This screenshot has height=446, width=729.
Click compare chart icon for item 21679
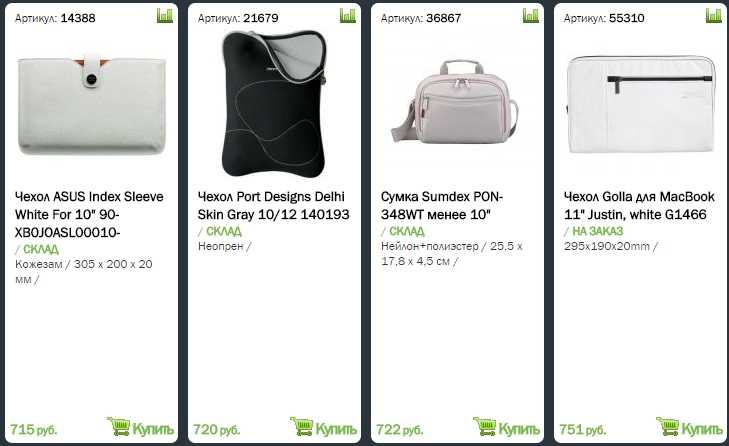point(348,16)
